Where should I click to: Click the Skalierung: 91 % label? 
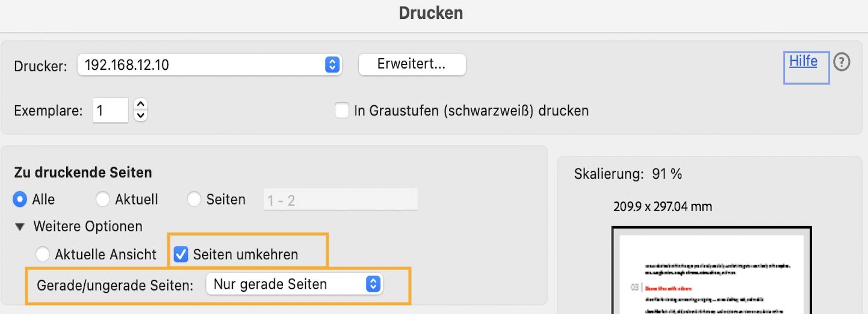click(x=628, y=174)
